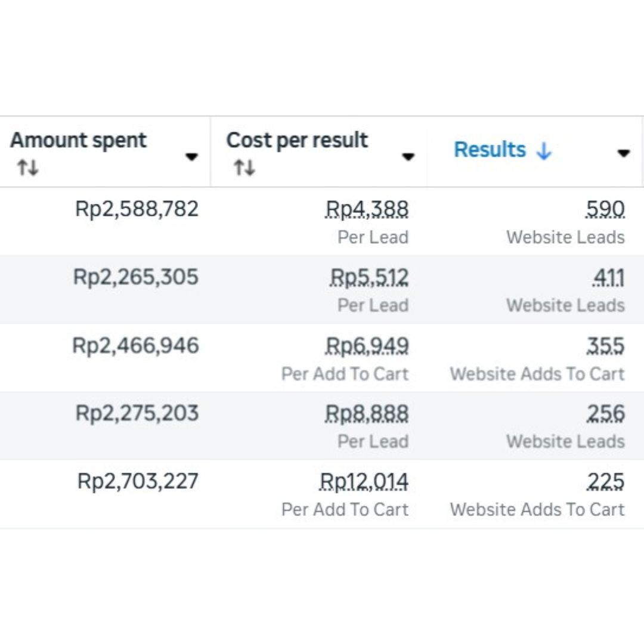The width and height of the screenshot is (644, 644).
Task: Open the 225 Website Adds To Cart result
Action: (x=605, y=481)
